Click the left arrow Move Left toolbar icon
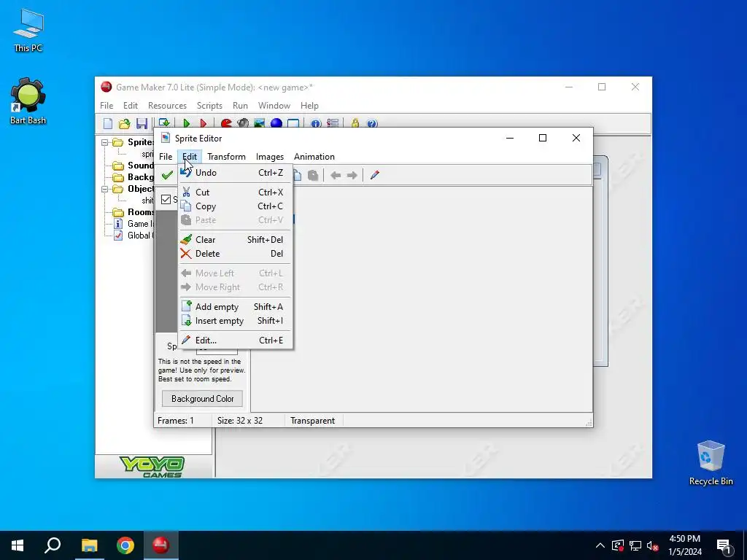747x560 pixels. [336, 175]
